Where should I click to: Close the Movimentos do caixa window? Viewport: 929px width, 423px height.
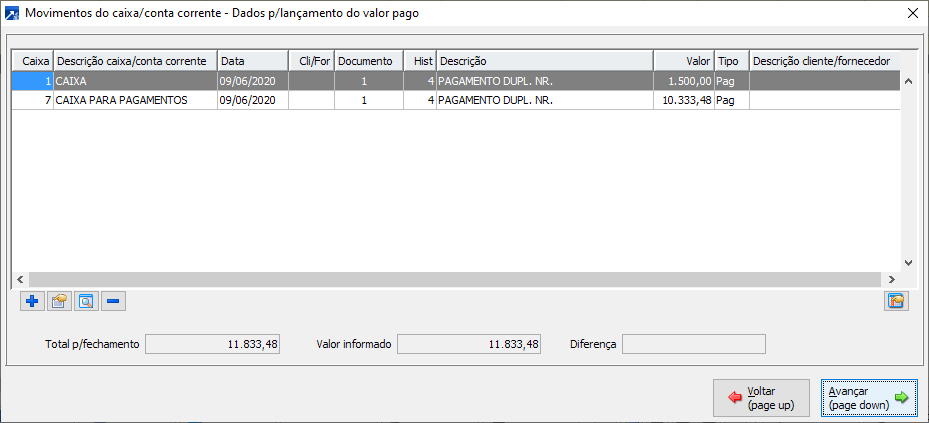pos(912,14)
